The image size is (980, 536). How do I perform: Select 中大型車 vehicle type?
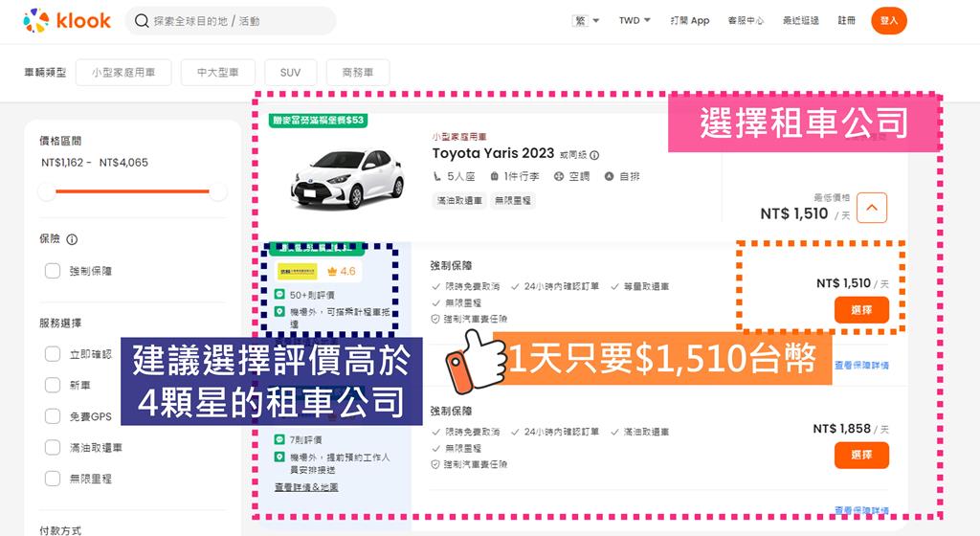click(x=218, y=73)
